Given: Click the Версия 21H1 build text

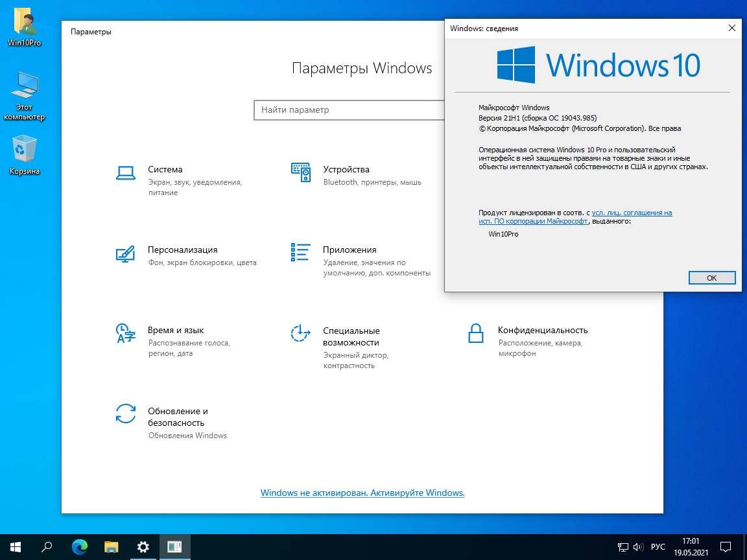Looking at the screenshot, I should (x=538, y=118).
